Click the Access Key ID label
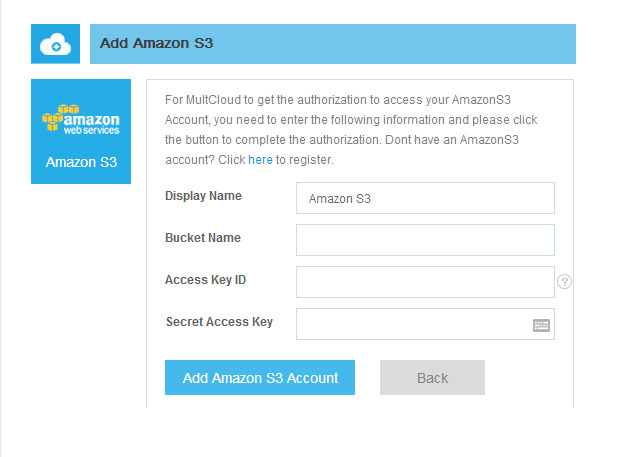The height and width of the screenshot is (457, 625). point(205,280)
